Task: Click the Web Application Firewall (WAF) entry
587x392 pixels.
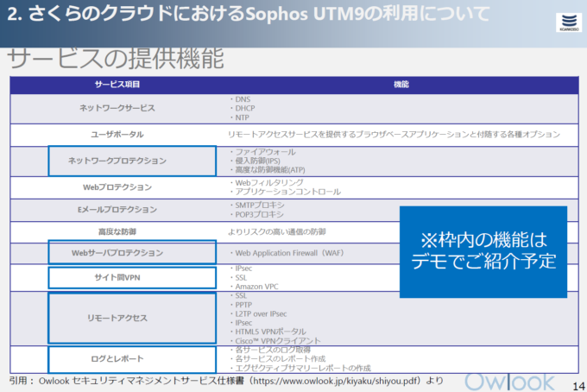Action: tap(289, 253)
